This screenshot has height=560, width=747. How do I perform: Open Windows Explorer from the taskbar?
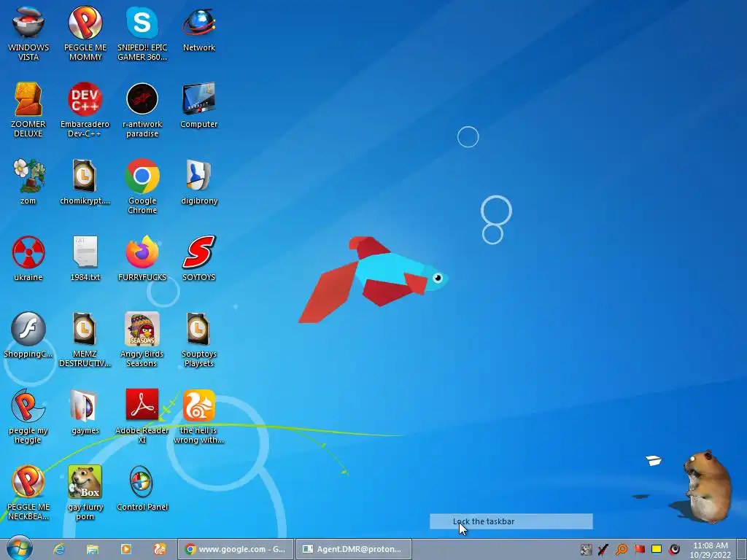coord(93,549)
